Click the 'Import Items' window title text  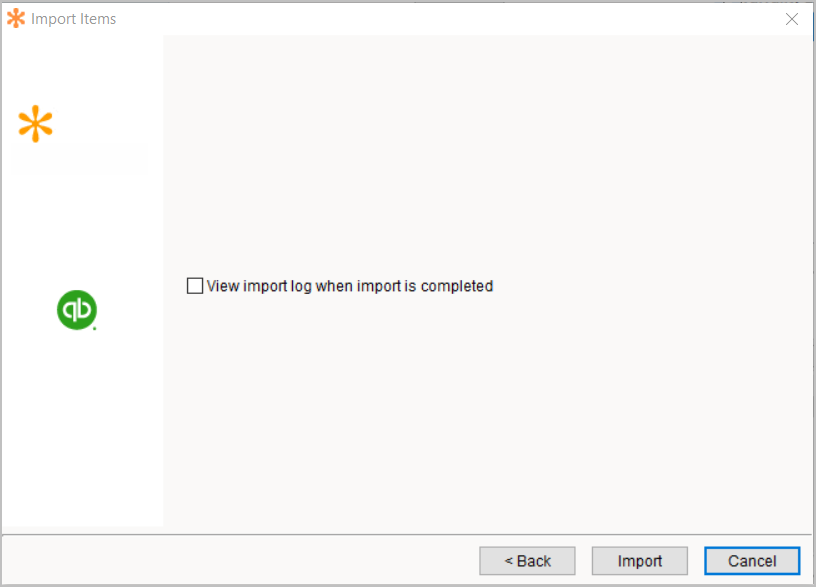click(73, 19)
